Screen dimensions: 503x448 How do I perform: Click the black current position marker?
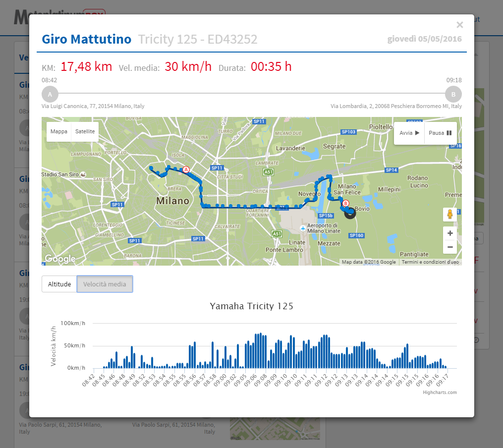(x=350, y=212)
